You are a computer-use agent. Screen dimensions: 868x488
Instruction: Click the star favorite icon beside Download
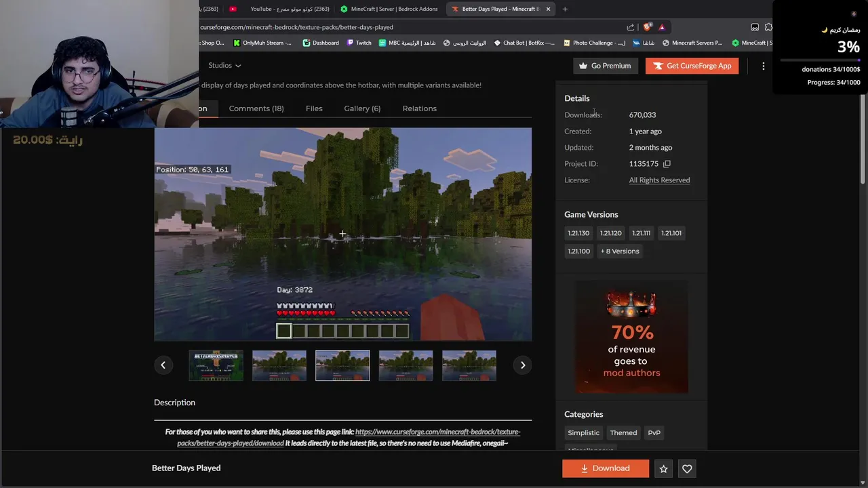(x=664, y=468)
